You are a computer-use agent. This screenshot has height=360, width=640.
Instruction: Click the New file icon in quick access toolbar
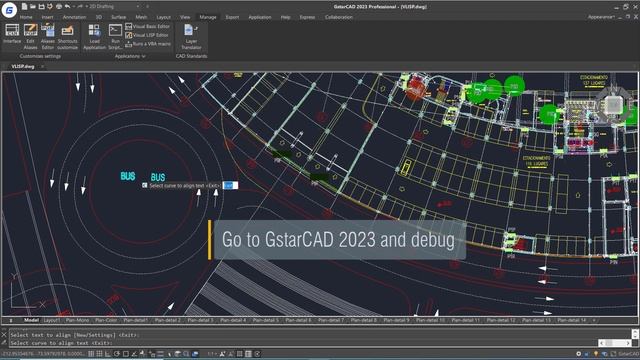click(24, 7)
